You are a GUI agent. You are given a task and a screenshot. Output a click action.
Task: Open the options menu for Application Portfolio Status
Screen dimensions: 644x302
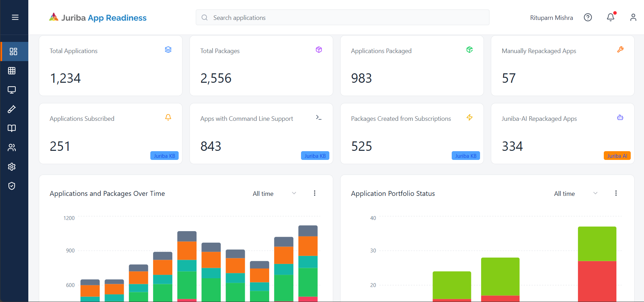(616, 193)
